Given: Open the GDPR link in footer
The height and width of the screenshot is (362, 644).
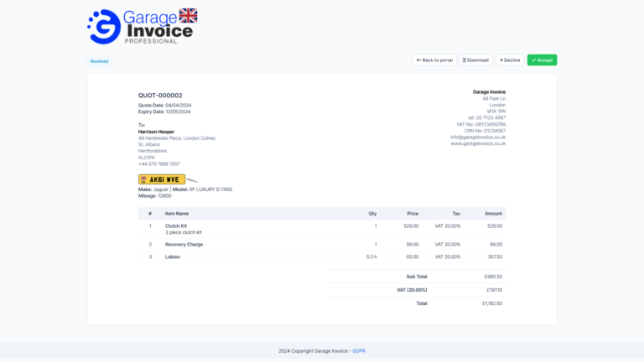Looking at the screenshot, I should click(x=359, y=351).
